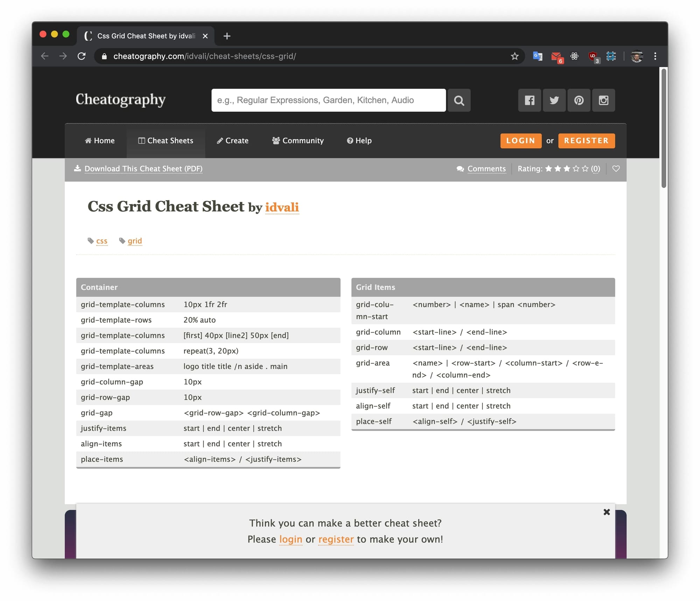Open uBlock Origin extension icon
Screen dimensions: 700x601
593,56
